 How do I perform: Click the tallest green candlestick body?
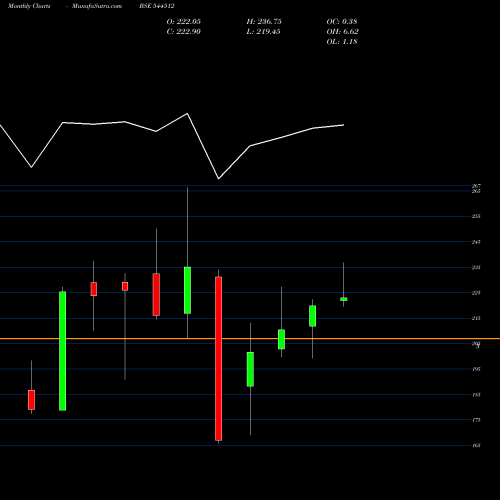(63, 351)
